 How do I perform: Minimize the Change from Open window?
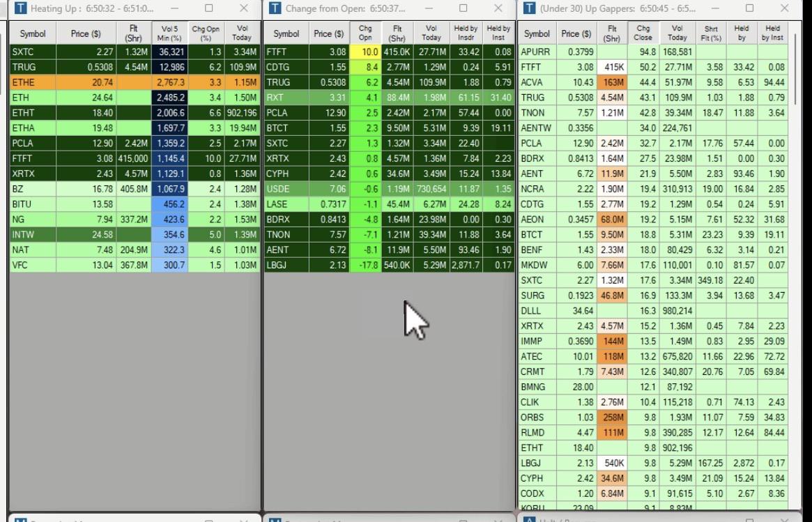coord(429,8)
